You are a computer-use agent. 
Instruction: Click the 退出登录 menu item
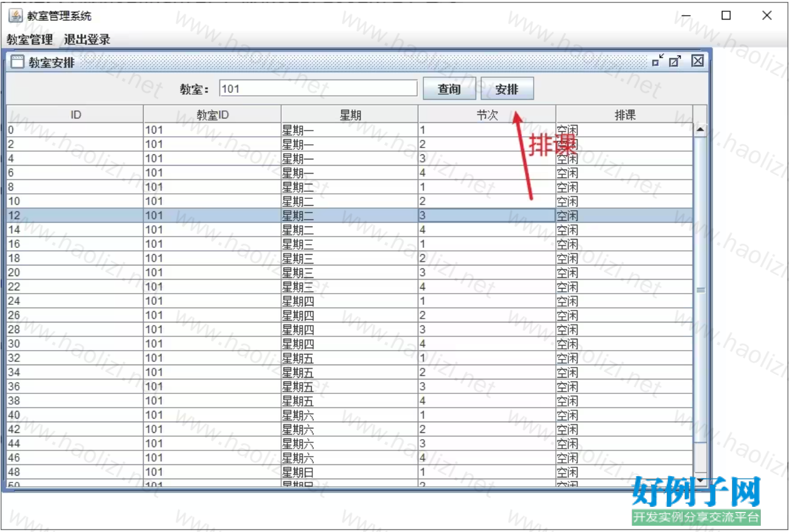pos(87,40)
